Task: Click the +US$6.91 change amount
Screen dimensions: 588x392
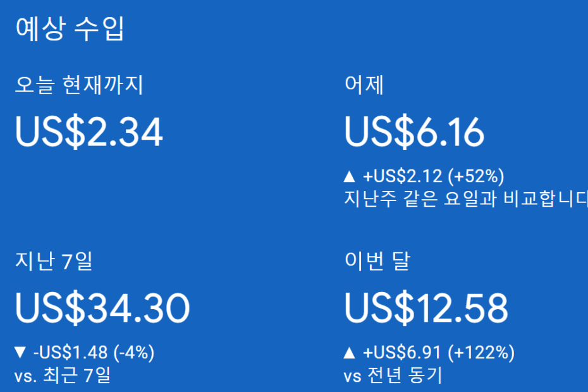Action: 401,353
